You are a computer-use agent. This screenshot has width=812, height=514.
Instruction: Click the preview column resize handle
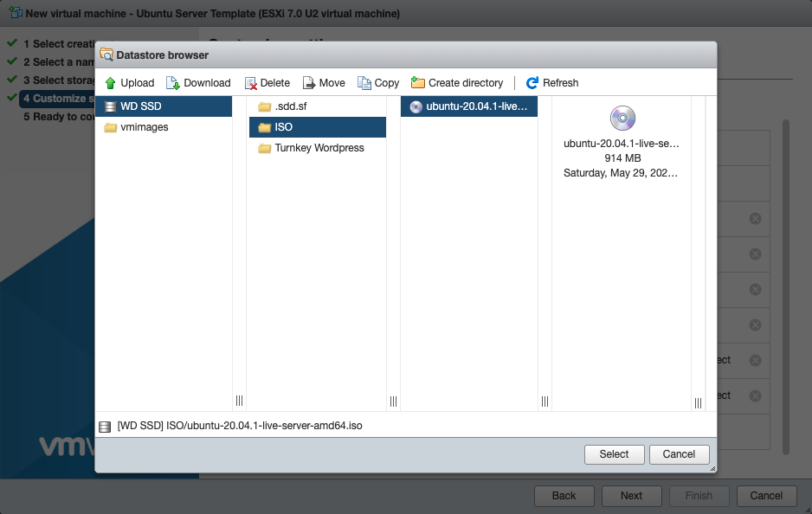pyautogui.click(x=698, y=402)
